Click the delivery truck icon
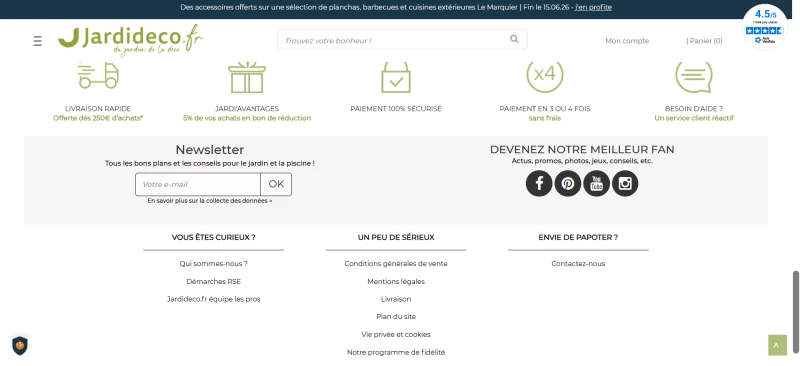 tap(98, 76)
